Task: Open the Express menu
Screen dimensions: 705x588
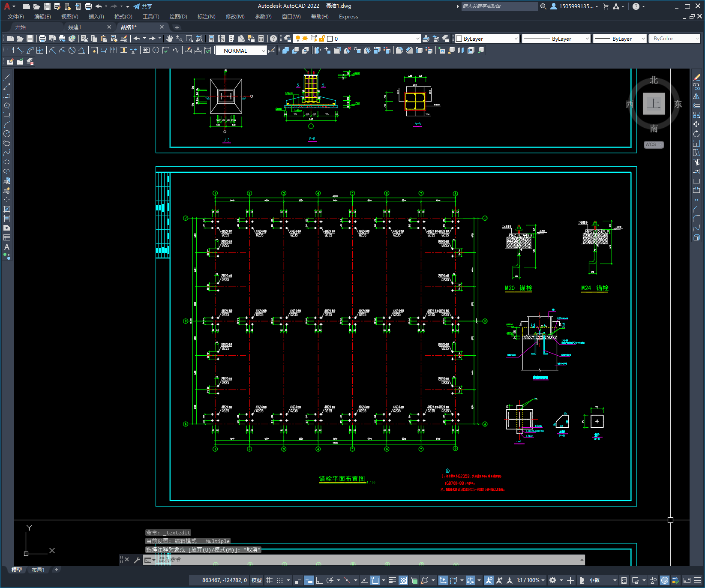Action: [x=348, y=17]
